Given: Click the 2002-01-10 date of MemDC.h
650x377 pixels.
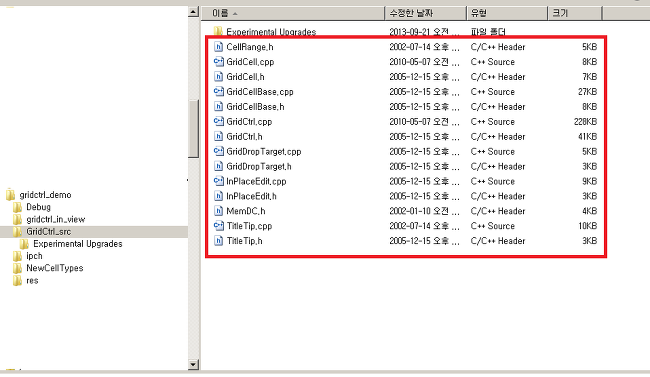Looking at the screenshot, I should coord(424,211).
